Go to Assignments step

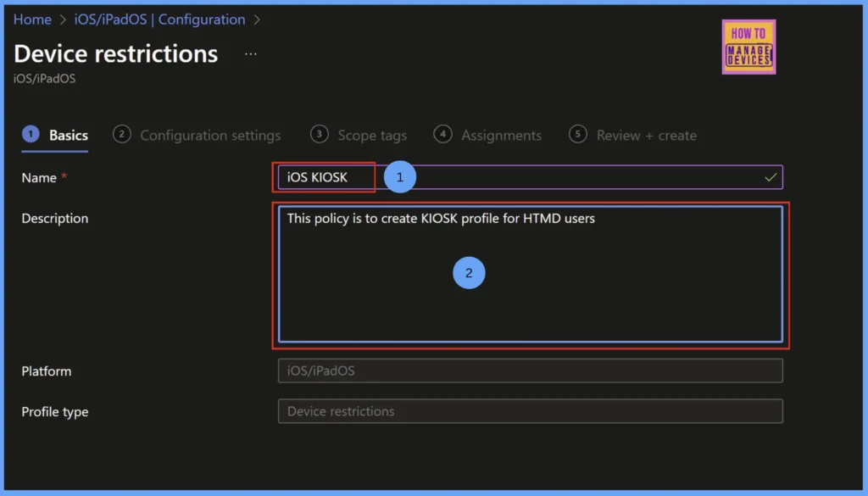point(487,135)
